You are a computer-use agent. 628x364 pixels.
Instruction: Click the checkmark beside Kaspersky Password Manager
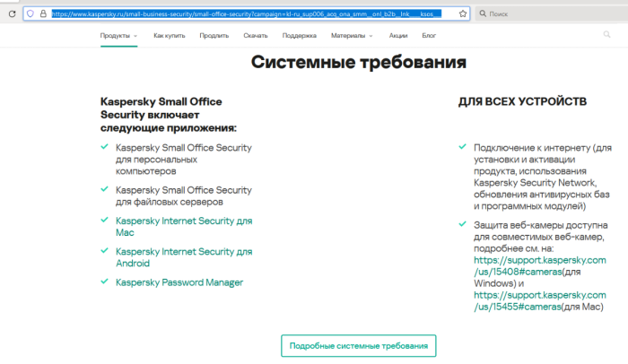click(107, 282)
